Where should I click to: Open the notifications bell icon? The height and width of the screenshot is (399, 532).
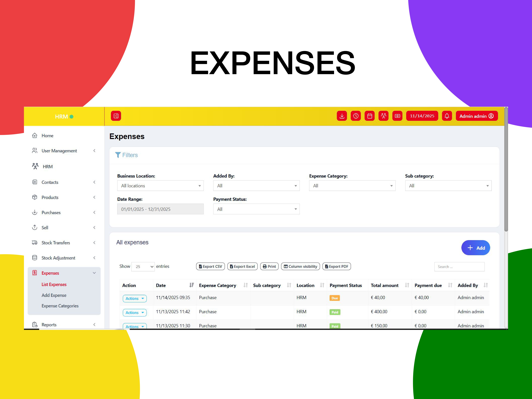(x=447, y=116)
